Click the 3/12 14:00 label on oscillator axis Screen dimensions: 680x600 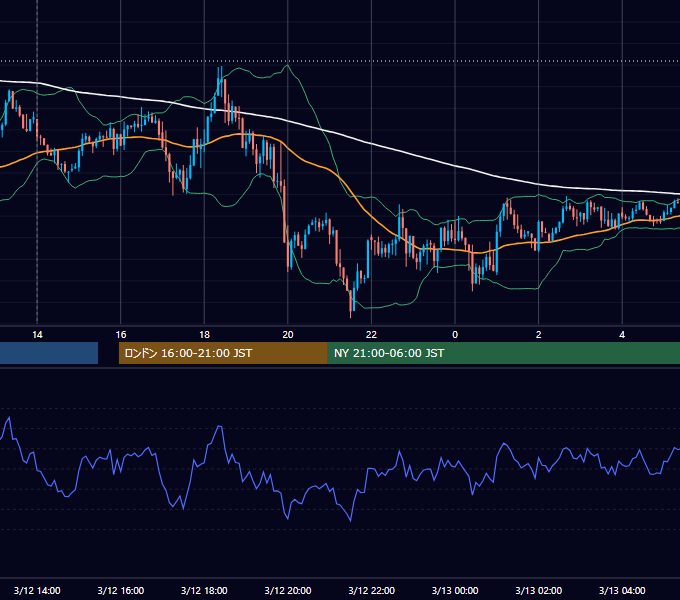click(37, 590)
